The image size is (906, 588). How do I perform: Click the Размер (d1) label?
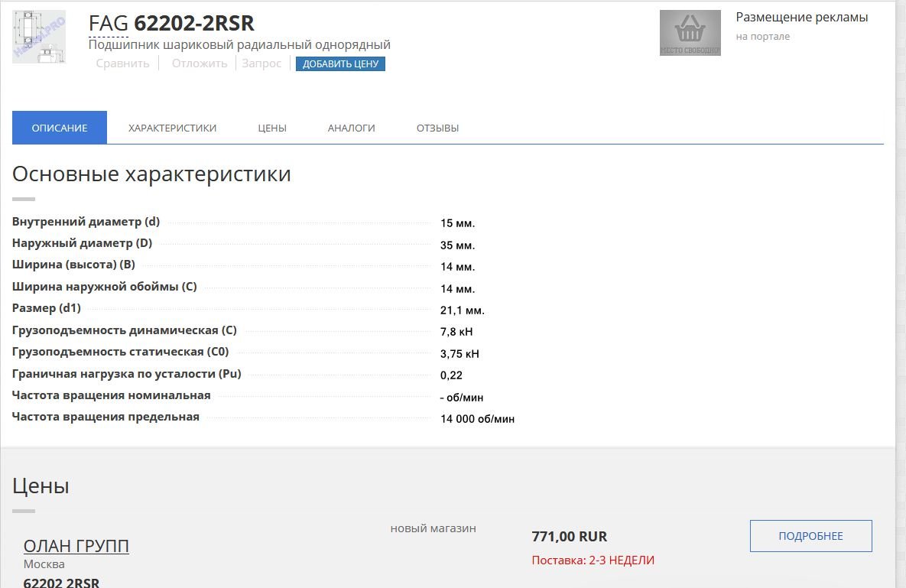click(x=46, y=308)
